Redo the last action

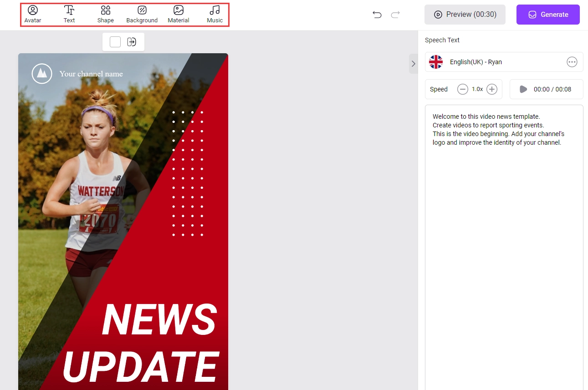click(395, 15)
